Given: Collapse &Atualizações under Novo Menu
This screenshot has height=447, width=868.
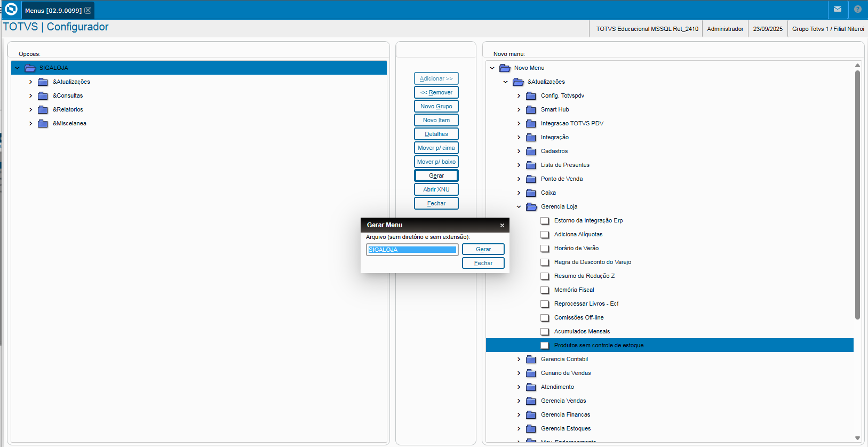Looking at the screenshot, I should click(506, 82).
